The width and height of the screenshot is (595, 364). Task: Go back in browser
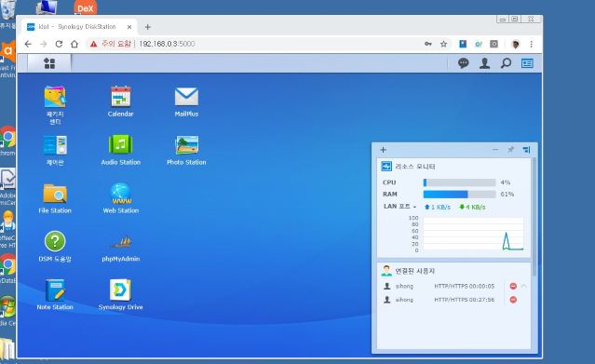coord(28,44)
